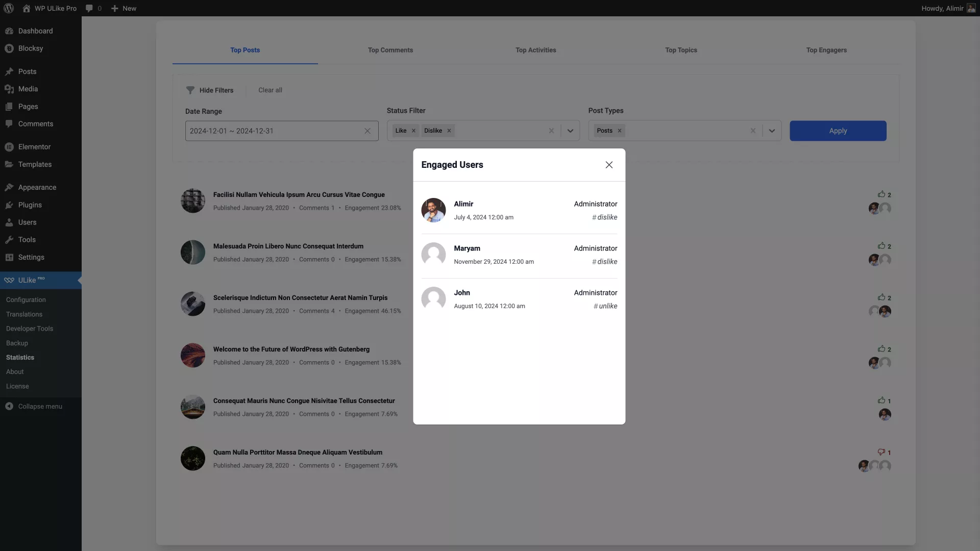Click Alimir's avatar in Engaged Users
Screen dimensions: 980x551
coord(433,210)
